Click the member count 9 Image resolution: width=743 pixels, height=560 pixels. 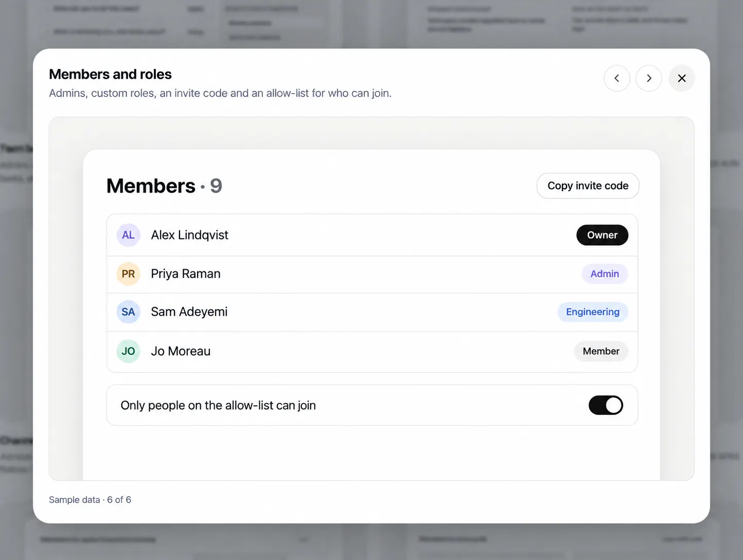[x=216, y=186]
